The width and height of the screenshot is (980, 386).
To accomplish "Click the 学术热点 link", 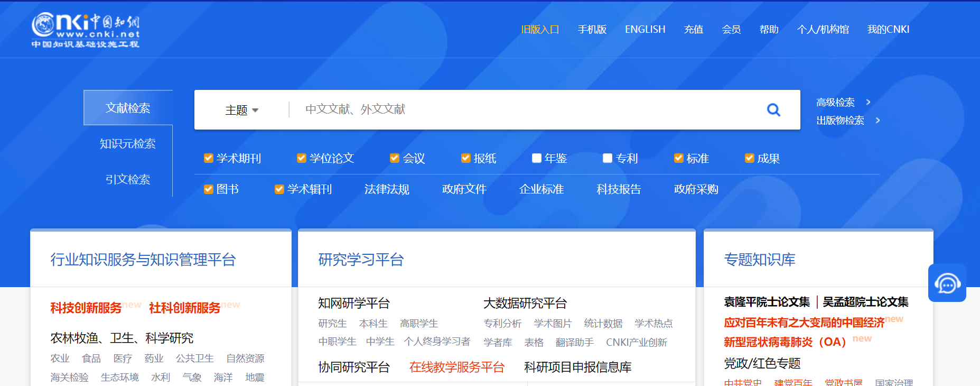I will click(654, 324).
